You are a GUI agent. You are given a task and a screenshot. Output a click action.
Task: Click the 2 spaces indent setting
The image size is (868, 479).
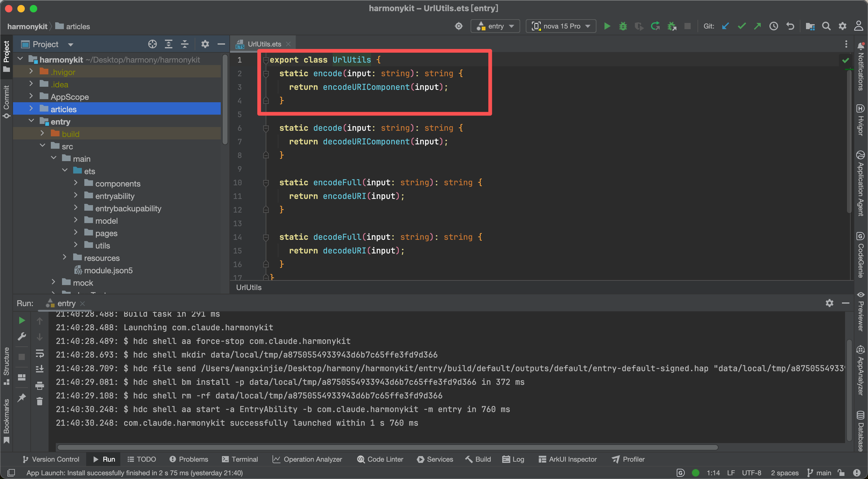[785, 472]
